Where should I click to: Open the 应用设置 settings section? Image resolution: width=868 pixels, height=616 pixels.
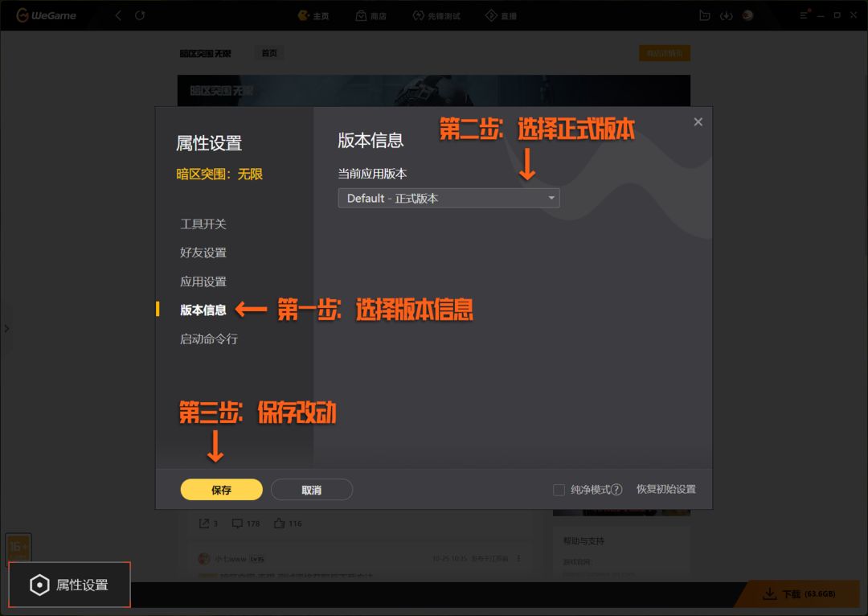point(203,281)
